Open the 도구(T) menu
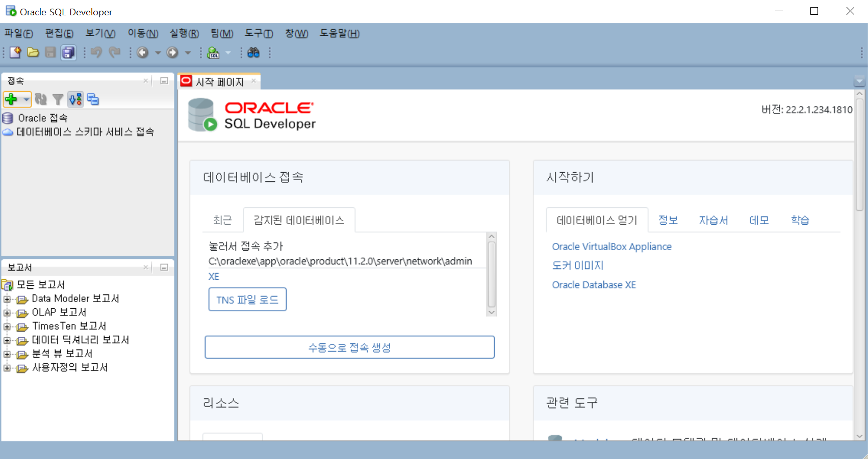The image size is (868, 459). (x=259, y=34)
